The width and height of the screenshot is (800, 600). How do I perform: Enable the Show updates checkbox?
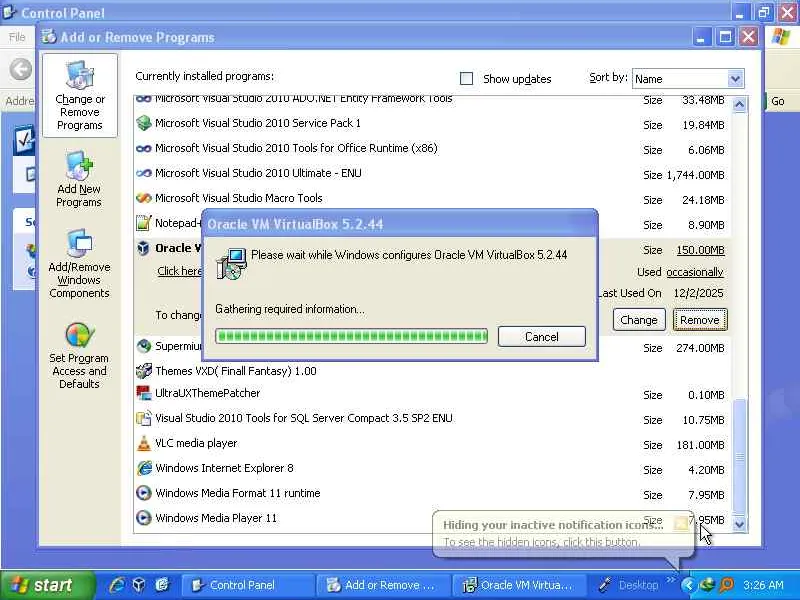pos(466,79)
